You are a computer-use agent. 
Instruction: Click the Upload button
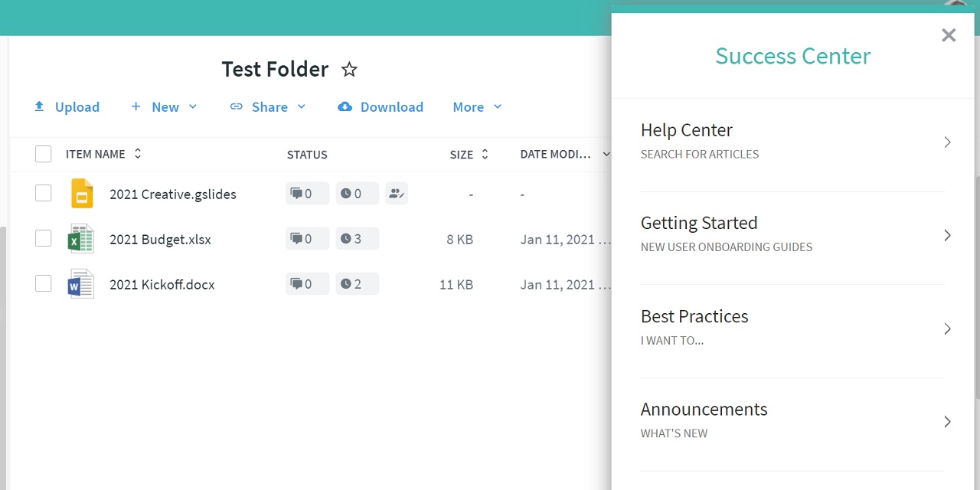point(67,107)
